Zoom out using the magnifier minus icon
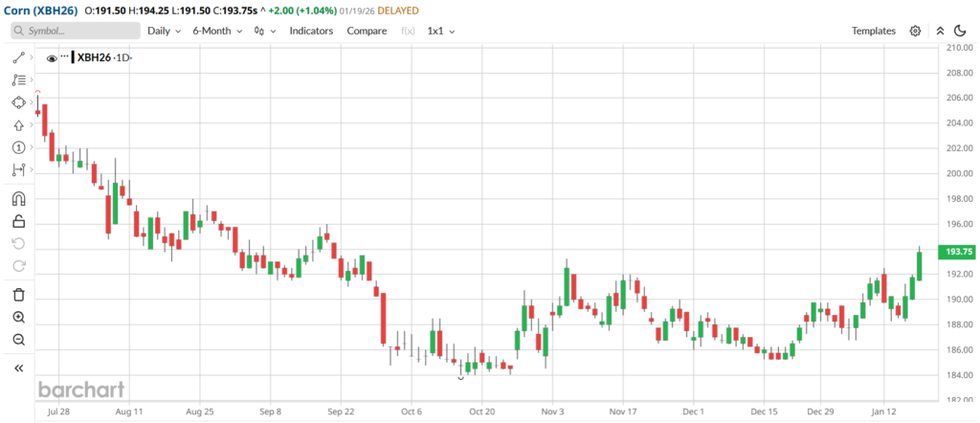This screenshot has width=980, height=423. pyautogui.click(x=18, y=340)
